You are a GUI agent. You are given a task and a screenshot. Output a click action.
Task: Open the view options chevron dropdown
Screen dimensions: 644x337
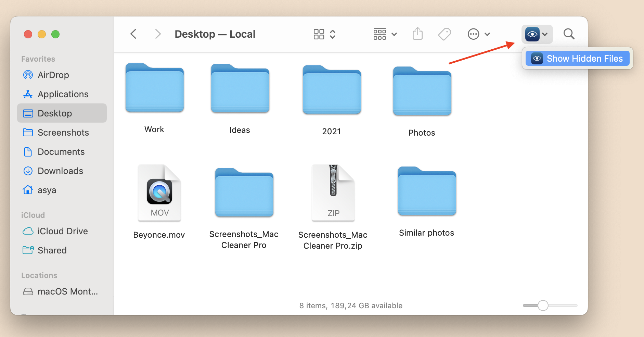click(333, 34)
